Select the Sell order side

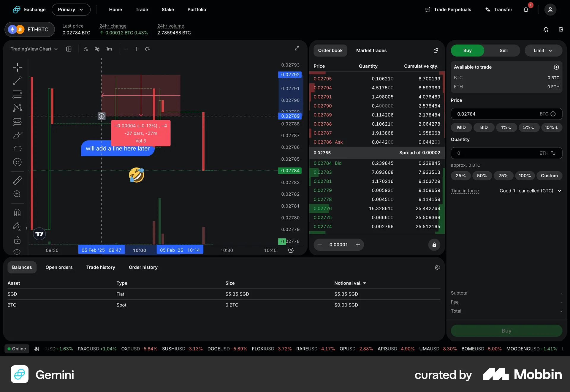click(x=503, y=50)
